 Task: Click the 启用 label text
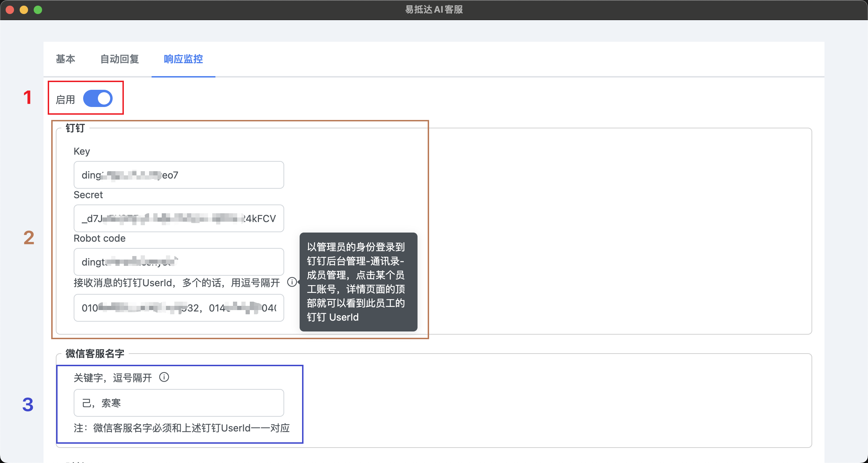pos(66,100)
